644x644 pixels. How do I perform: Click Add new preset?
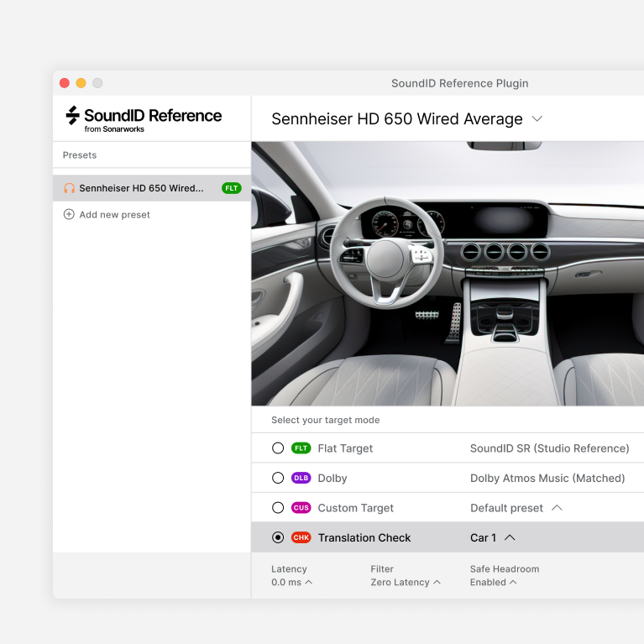pos(114,215)
